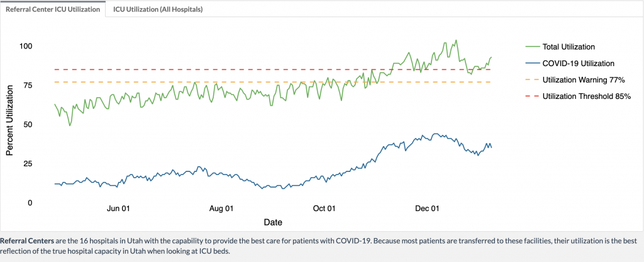Select the Oct 01 tick label
Image resolution: width=644 pixels, height=262 pixels.
(323, 209)
